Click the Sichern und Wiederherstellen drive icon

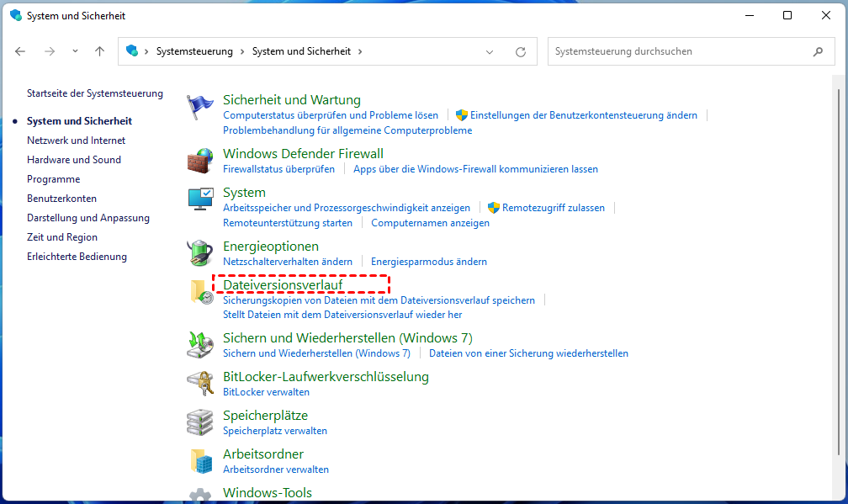200,345
